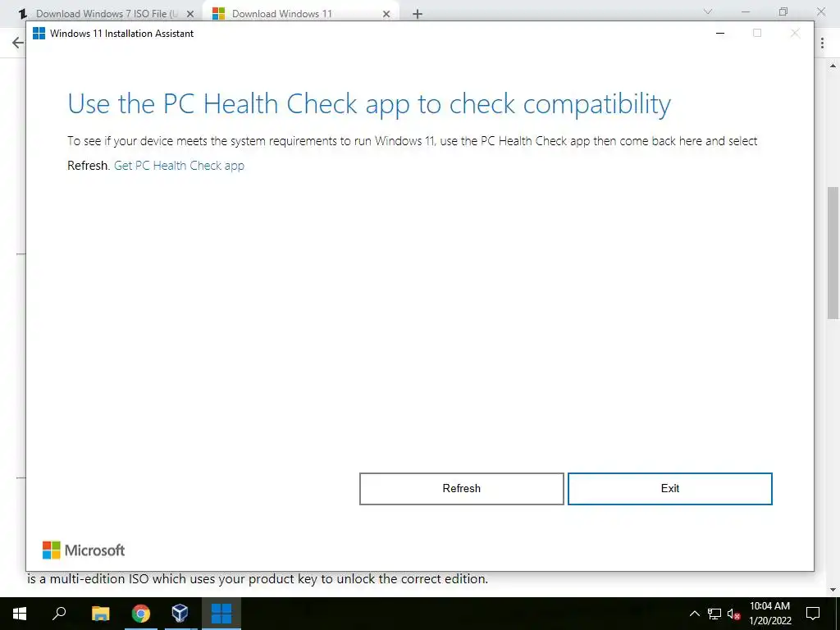Restore down the Chrome browser window

point(783,11)
